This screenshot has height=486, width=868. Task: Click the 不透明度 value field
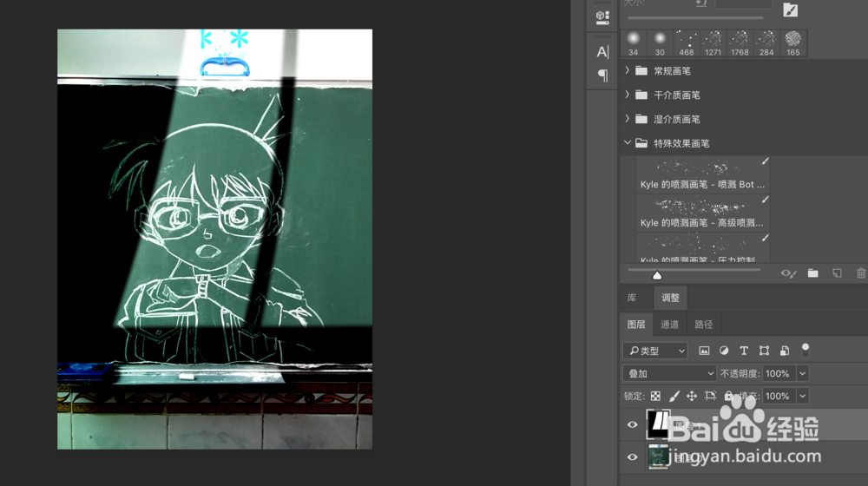[779, 374]
